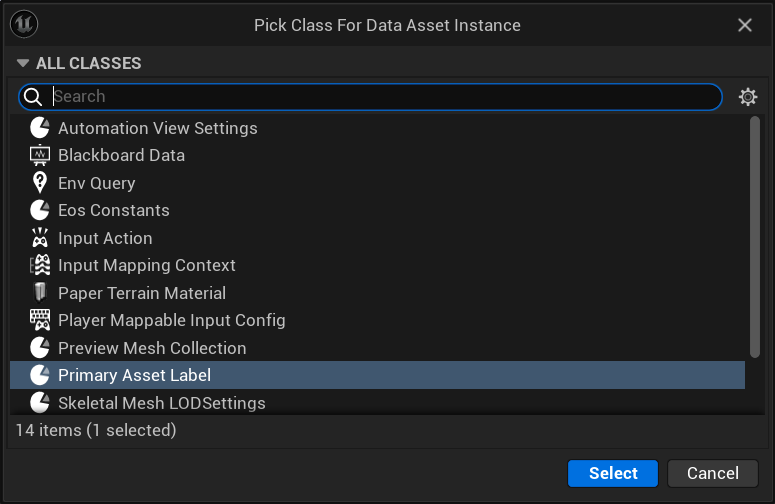Collapse the All Classes section
Image resolution: width=775 pixels, height=504 pixels.
click(24, 63)
